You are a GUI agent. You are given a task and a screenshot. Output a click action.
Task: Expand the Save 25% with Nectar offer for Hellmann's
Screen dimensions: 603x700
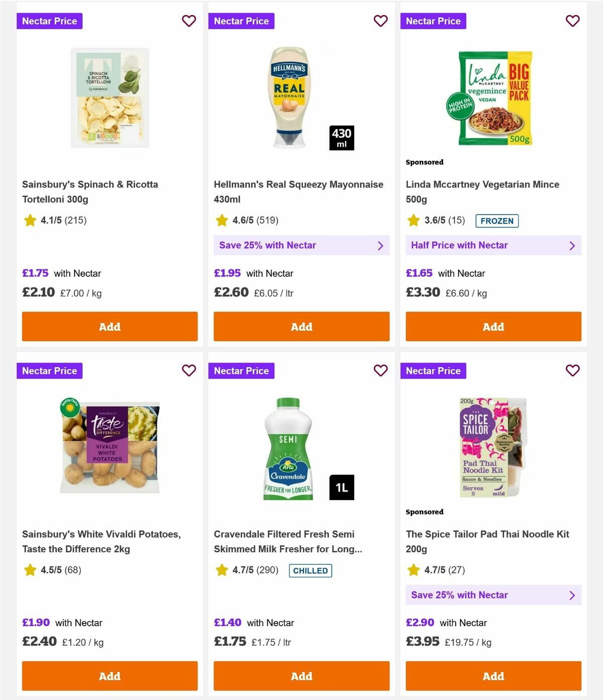click(301, 245)
